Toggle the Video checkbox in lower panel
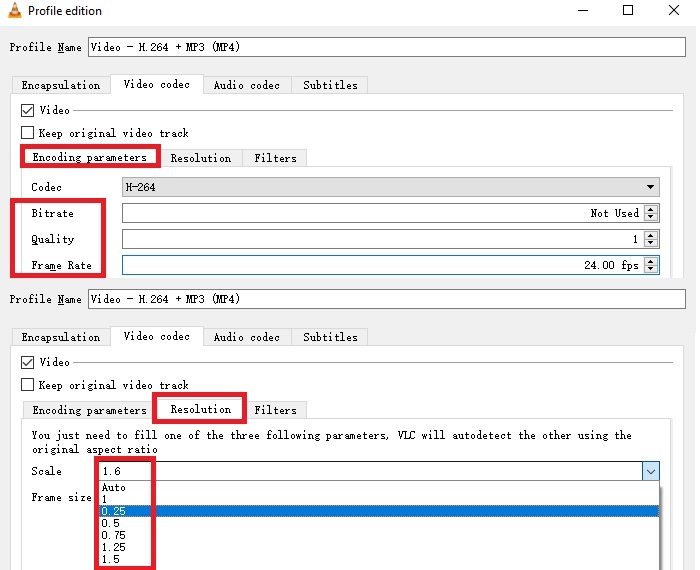 tap(27, 362)
